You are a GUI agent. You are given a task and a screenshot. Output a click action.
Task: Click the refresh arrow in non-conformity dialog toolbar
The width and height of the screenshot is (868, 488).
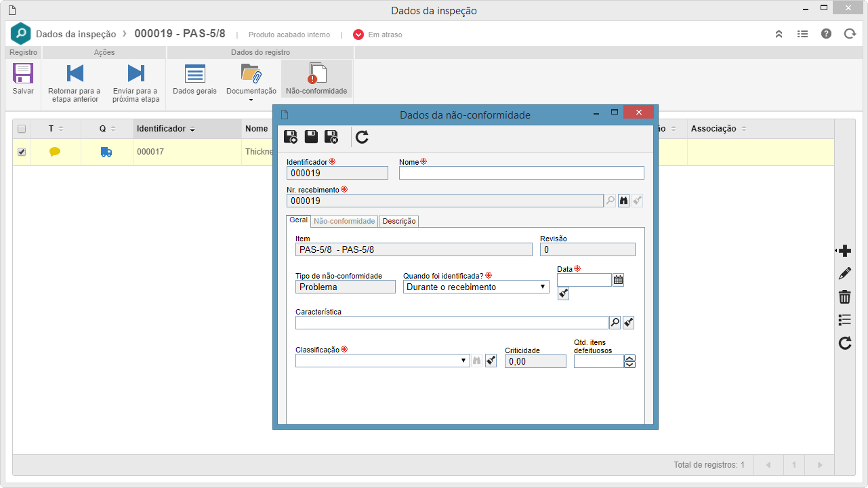(x=362, y=137)
